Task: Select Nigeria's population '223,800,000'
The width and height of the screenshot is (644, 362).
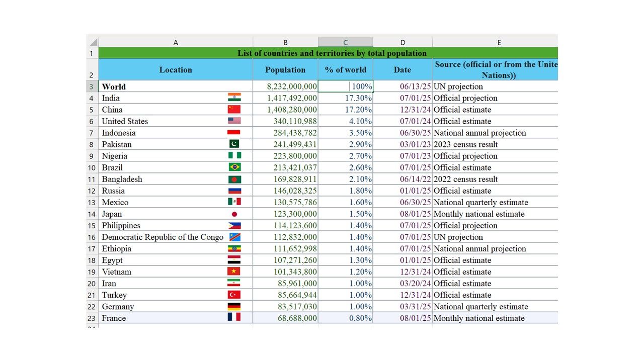Action: [x=285, y=156]
